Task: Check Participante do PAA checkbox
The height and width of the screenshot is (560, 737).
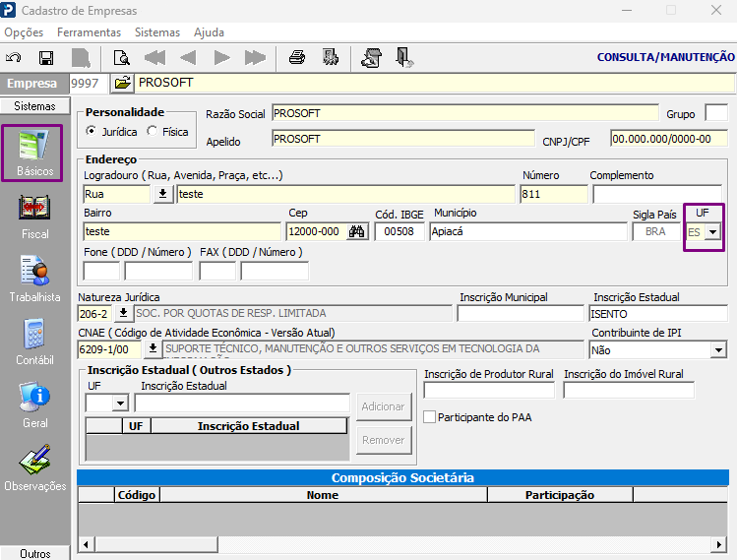Action: coord(429,417)
